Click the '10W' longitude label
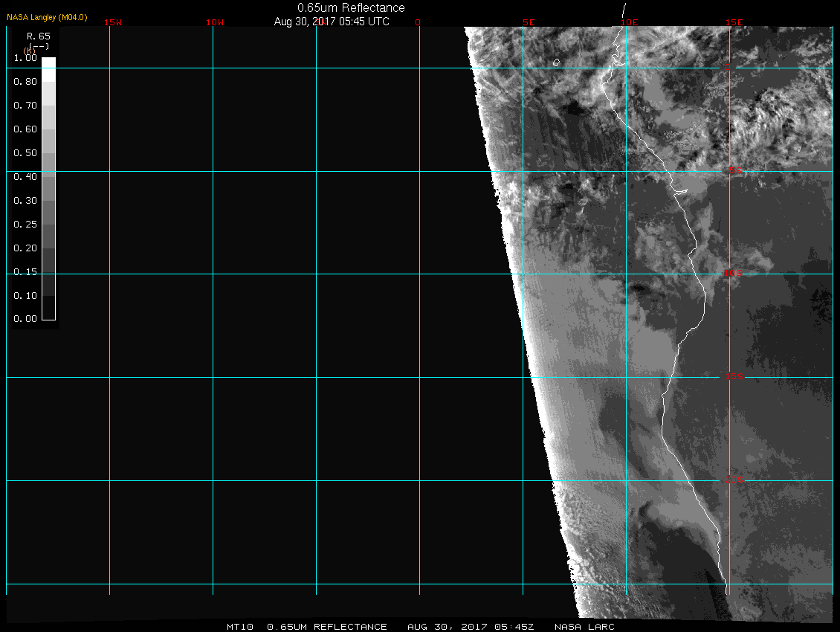 (x=215, y=22)
